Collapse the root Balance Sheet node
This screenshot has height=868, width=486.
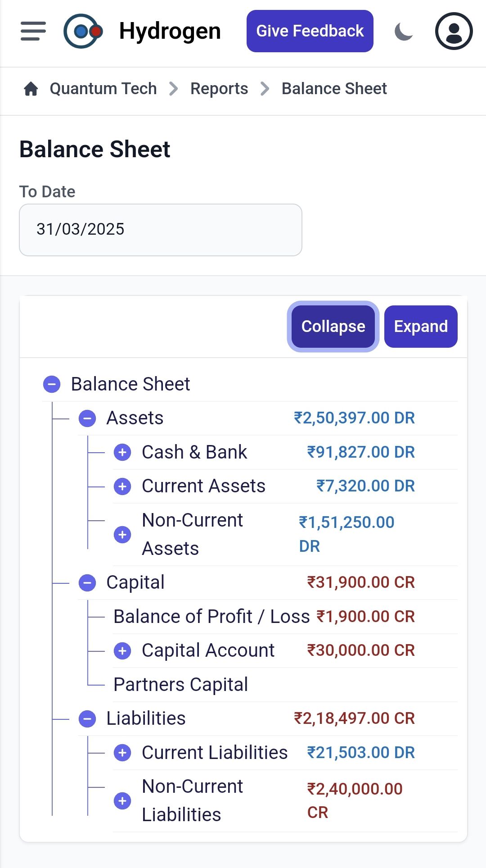[52, 384]
